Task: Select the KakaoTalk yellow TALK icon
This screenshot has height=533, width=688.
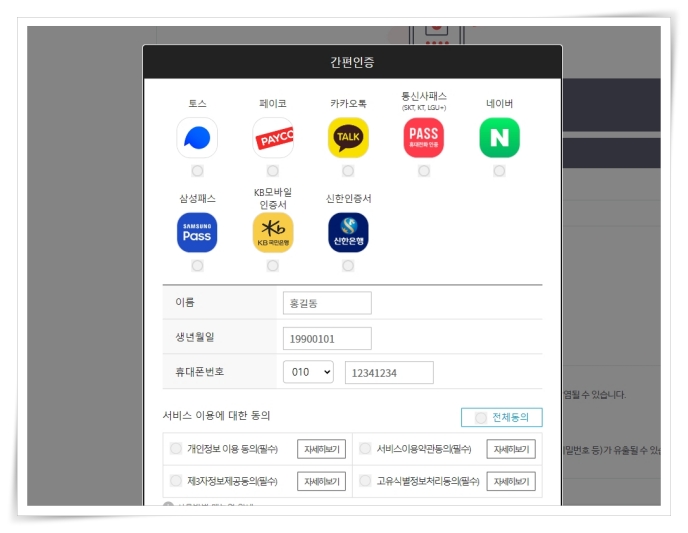Action: [348, 138]
